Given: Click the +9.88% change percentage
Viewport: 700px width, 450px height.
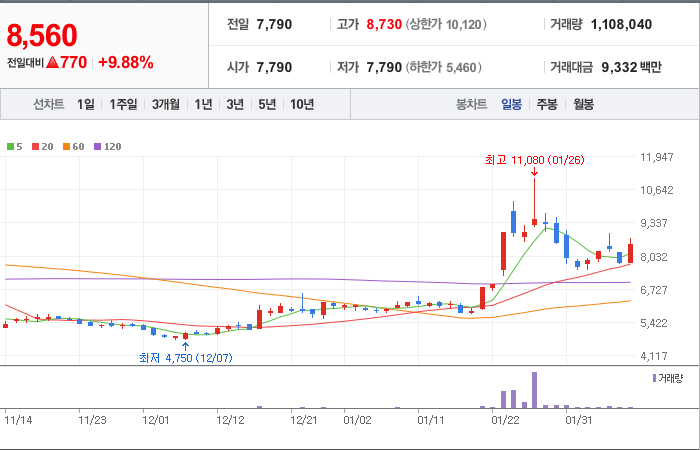Looking at the screenshot, I should tap(126, 62).
